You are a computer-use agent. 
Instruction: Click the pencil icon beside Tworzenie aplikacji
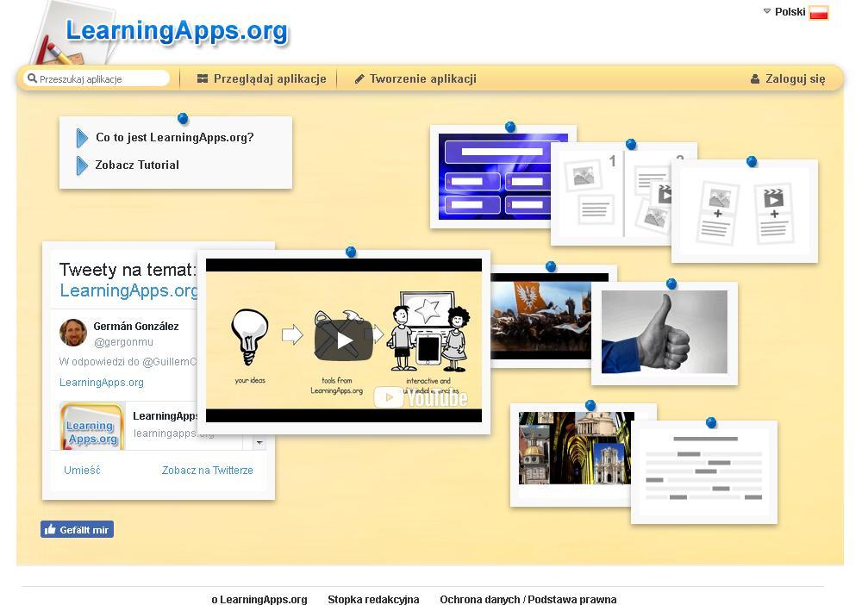[x=359, y=78]
